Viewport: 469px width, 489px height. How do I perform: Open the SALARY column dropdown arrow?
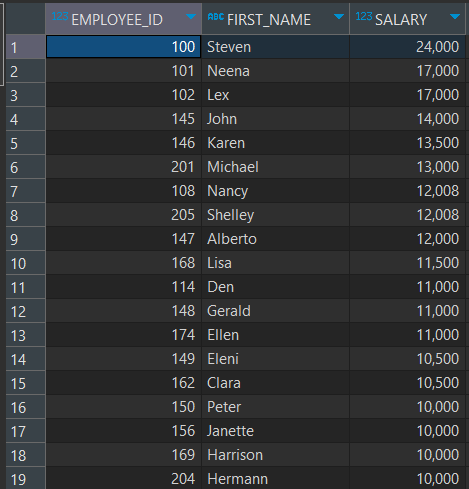pyautogui.click(x=455, y=17)
